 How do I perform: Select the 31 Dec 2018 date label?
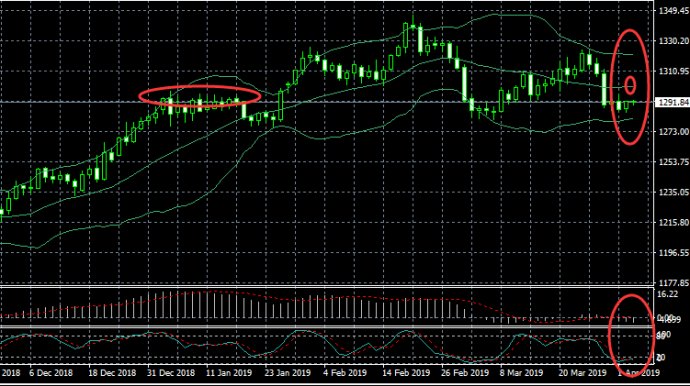[171, 373]
